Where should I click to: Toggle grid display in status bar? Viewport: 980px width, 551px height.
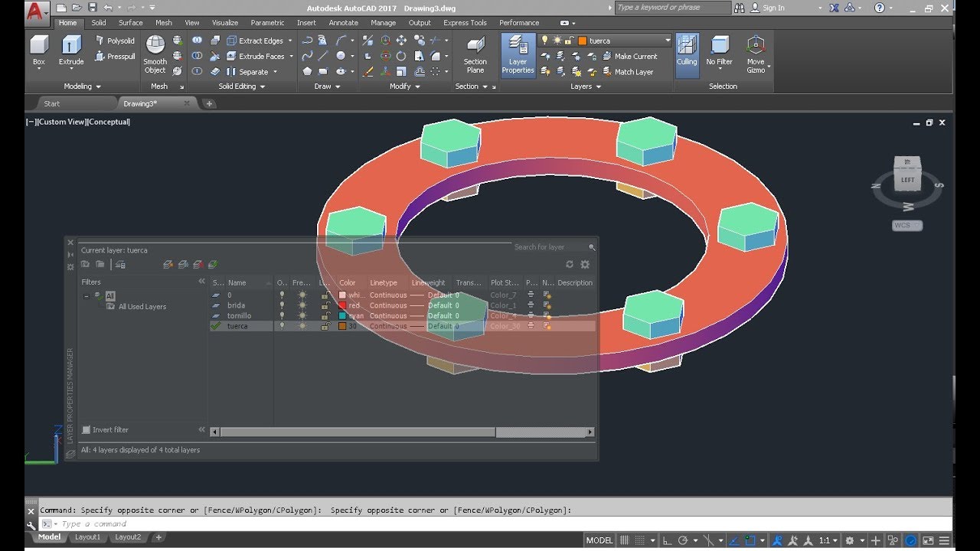coord(626,540)
